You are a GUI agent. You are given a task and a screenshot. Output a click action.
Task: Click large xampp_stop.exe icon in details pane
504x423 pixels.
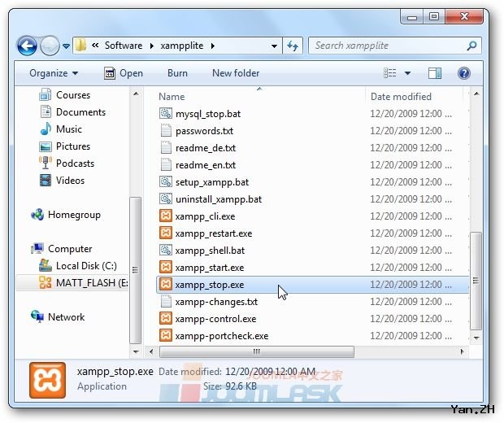pos(48,380)
